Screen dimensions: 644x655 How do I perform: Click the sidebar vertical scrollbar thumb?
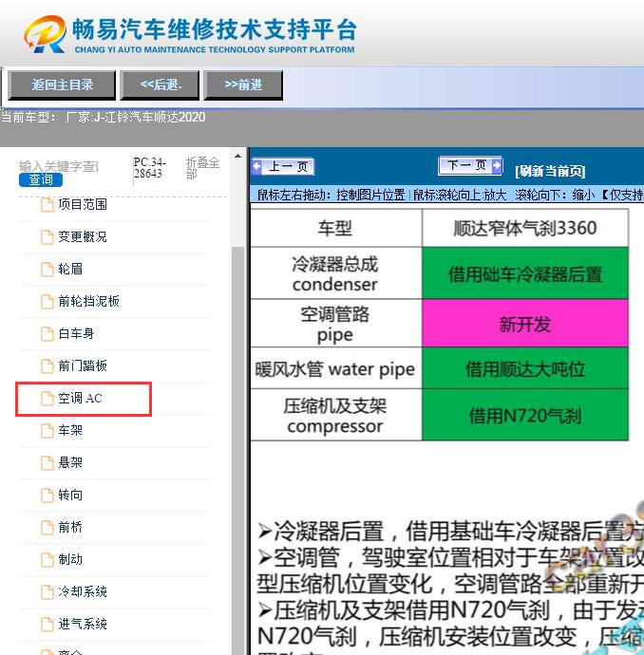[x=237, y=450]
